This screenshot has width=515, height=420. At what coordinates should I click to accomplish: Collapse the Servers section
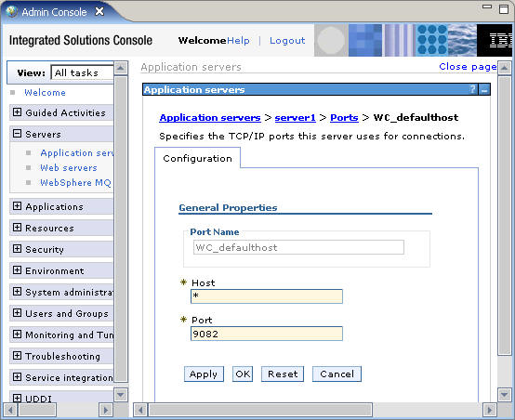tap(17, 134)
